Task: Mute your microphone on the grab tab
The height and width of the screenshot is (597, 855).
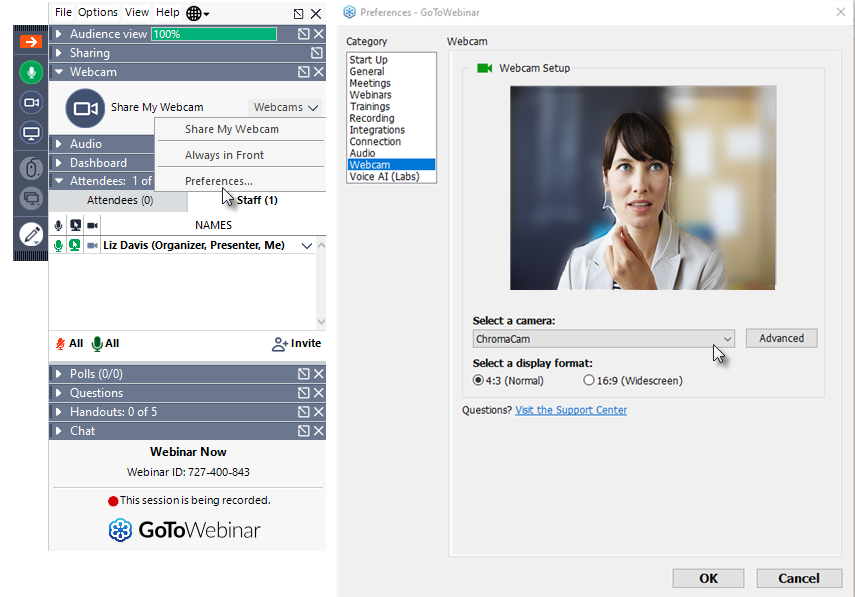Action: point(30,72)
